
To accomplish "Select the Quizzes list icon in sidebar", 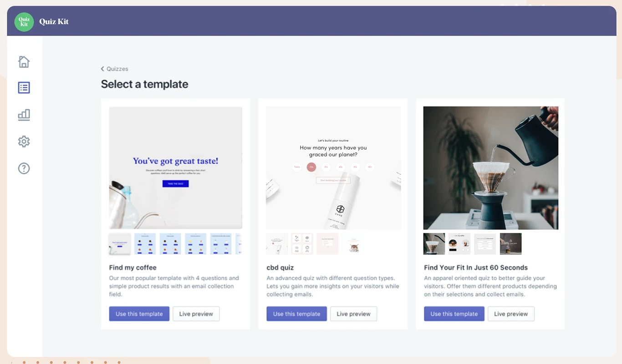I will (x=24, y=87).
